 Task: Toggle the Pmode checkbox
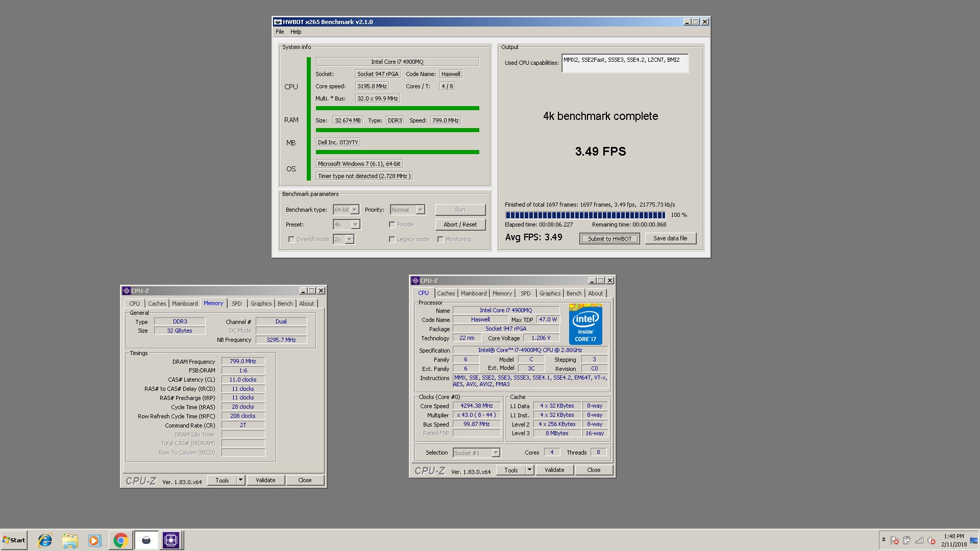coord(392,224)
